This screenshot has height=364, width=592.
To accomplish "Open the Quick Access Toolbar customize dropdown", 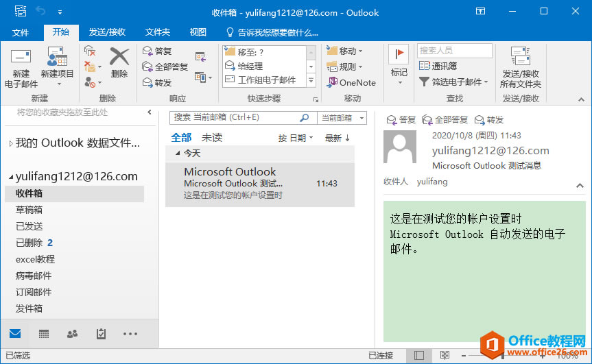I will tap(60, 12).
